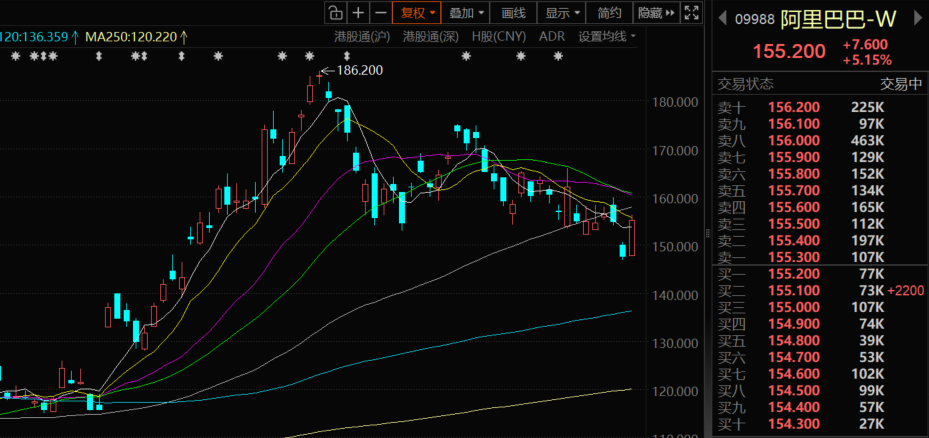Click the first event marker star above chart
Screen dimensions: 929x438
(x=15, y=57)
